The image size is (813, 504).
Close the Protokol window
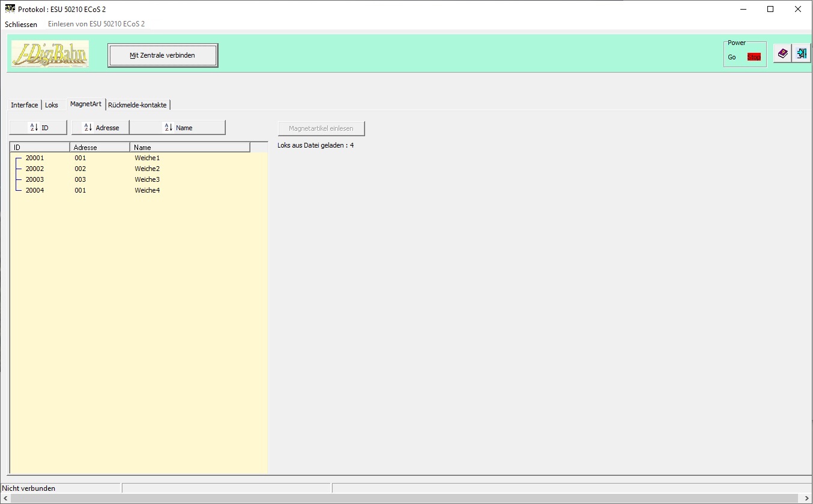798,9
